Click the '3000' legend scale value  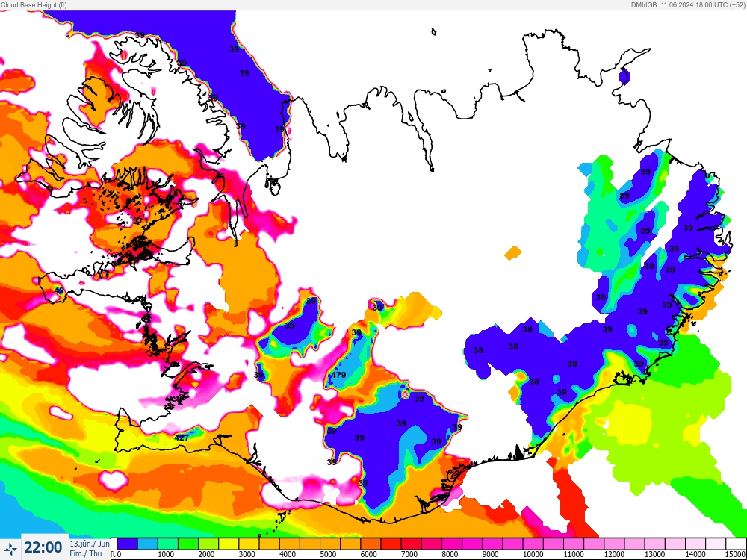247,554
